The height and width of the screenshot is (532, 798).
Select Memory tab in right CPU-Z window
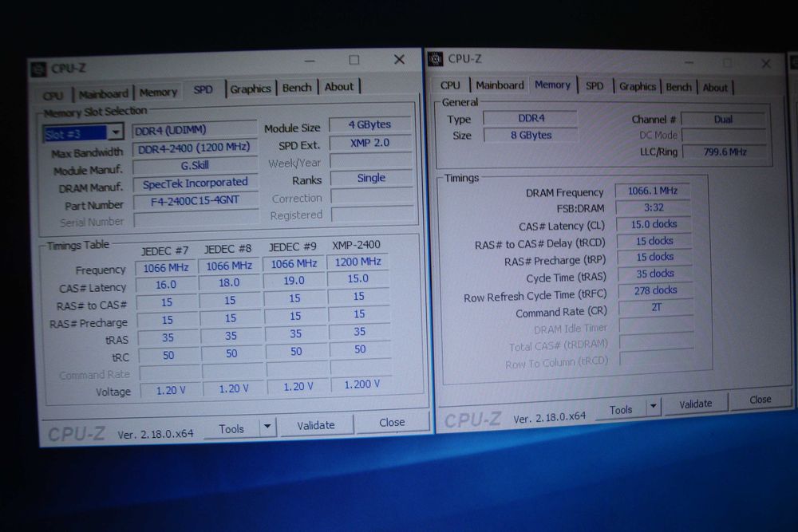pos(552,85)
